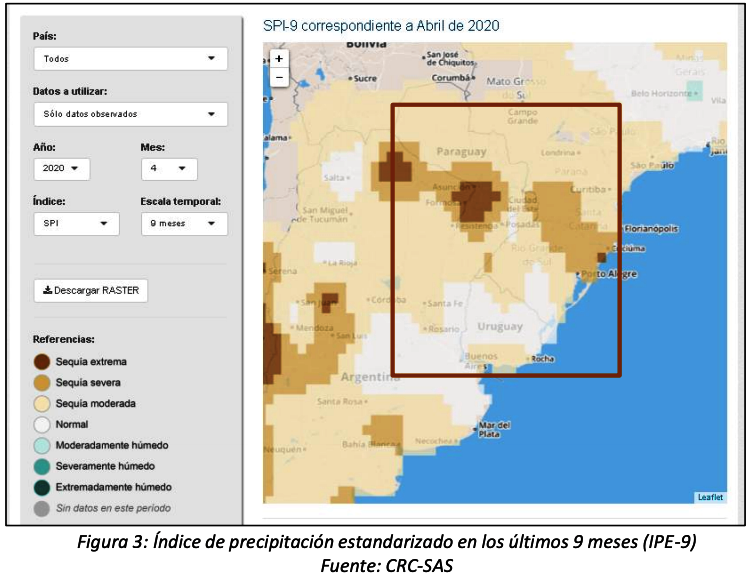752x578 pixels.
Task: Select Escala temporal 9 meses dropdown
Action: (183, 224)
